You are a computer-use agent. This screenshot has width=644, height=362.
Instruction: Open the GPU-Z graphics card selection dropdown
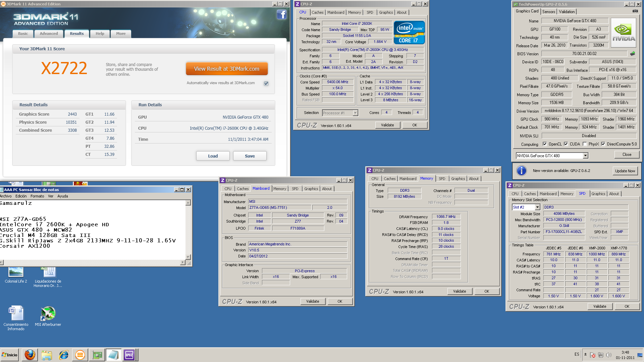(585, 156)
